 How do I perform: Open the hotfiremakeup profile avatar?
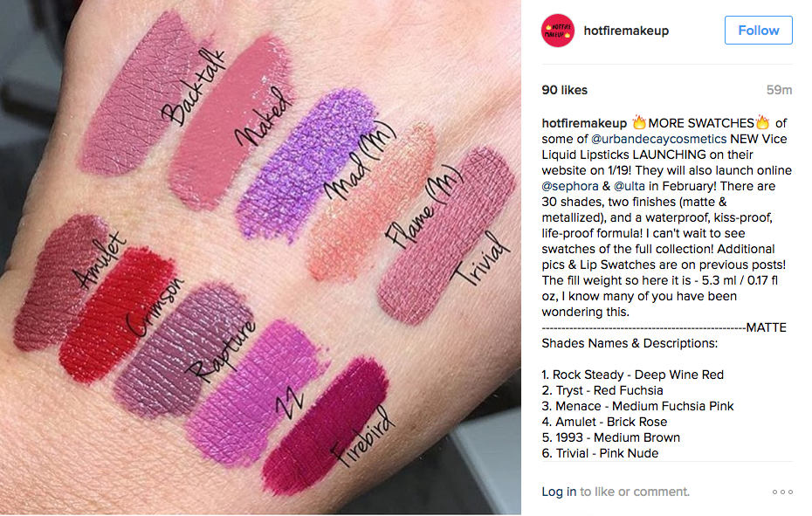(x=558, y=31)
